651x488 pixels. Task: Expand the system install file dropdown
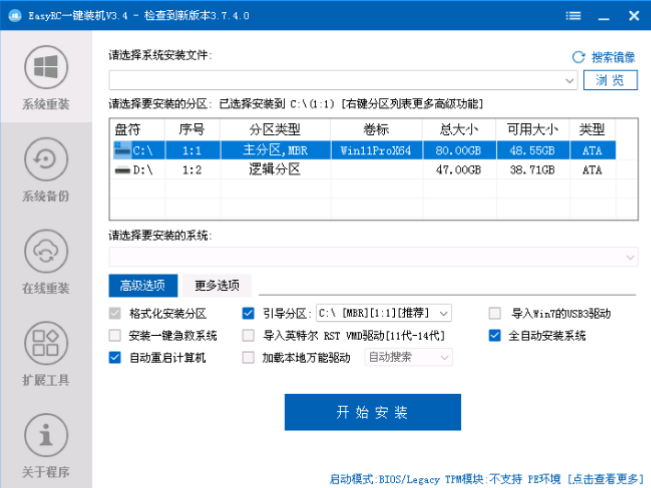click(570, 80)
